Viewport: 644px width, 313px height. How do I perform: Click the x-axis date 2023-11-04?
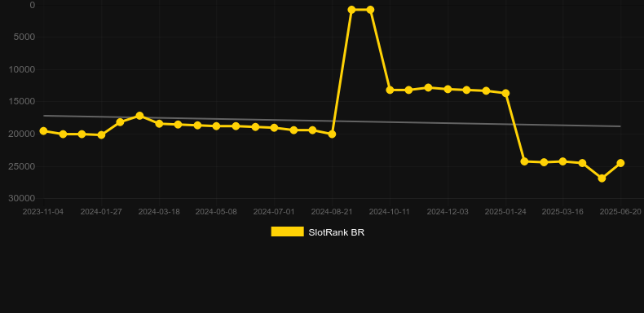[x=43, y=212]
